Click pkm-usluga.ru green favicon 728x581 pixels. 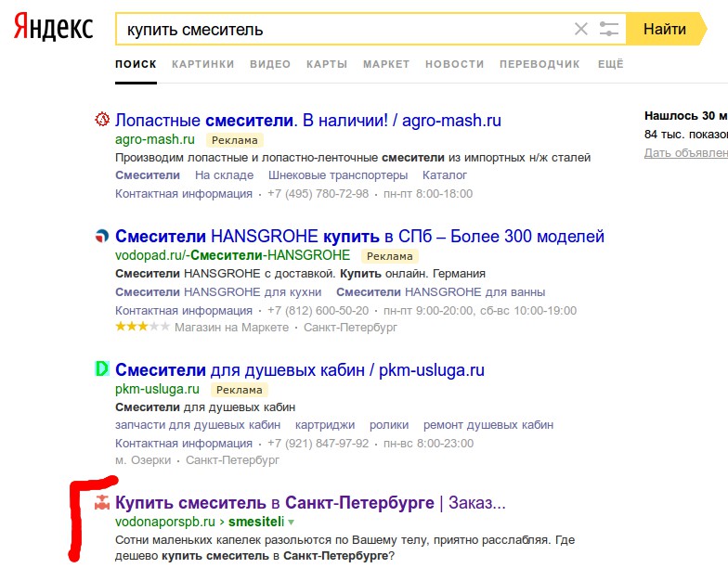coord(103,369)
